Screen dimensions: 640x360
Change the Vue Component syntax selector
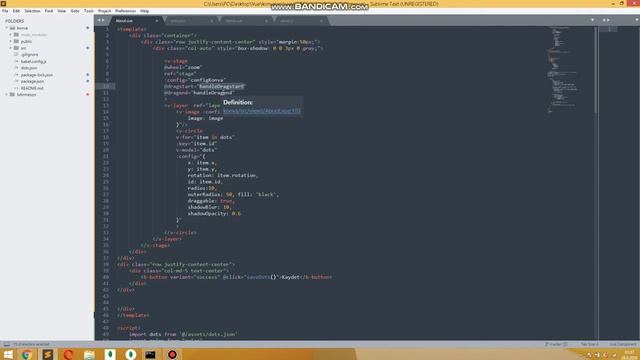click(x=624, y=344)
